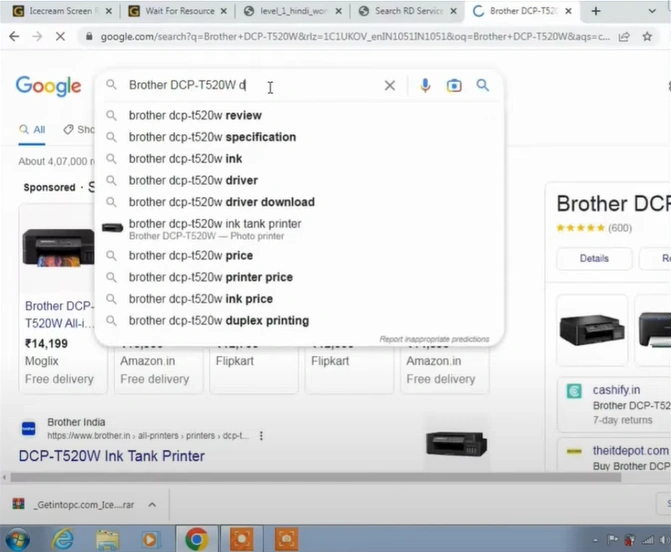Open Brother India result three-dot menu
The width and height of the screenshot is (671, 552).
click(x=262, y=436)
